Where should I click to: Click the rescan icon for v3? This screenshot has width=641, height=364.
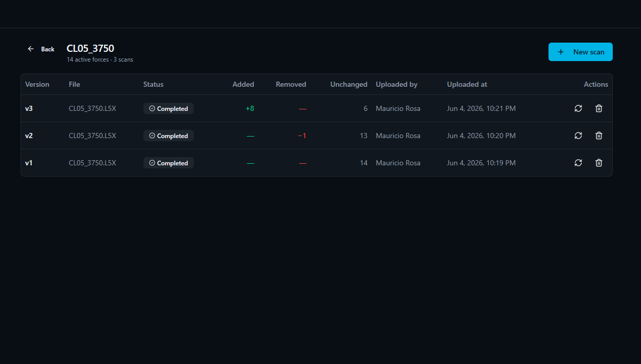click(578, 108)
